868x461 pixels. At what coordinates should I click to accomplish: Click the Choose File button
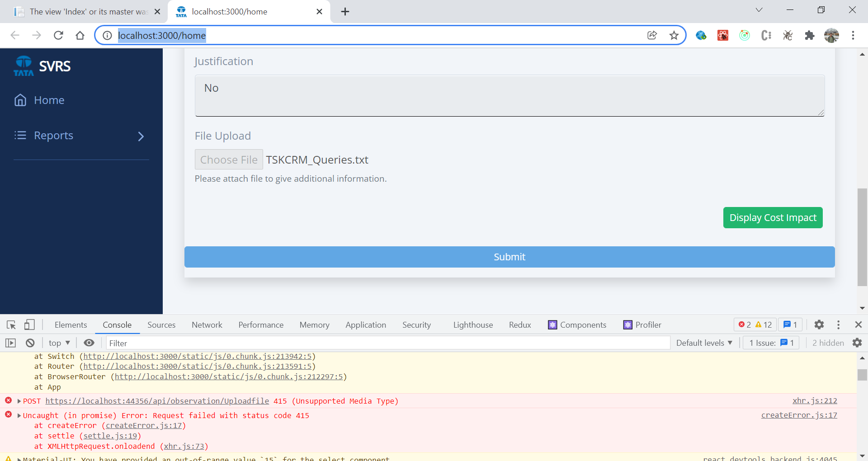(229, 160)
